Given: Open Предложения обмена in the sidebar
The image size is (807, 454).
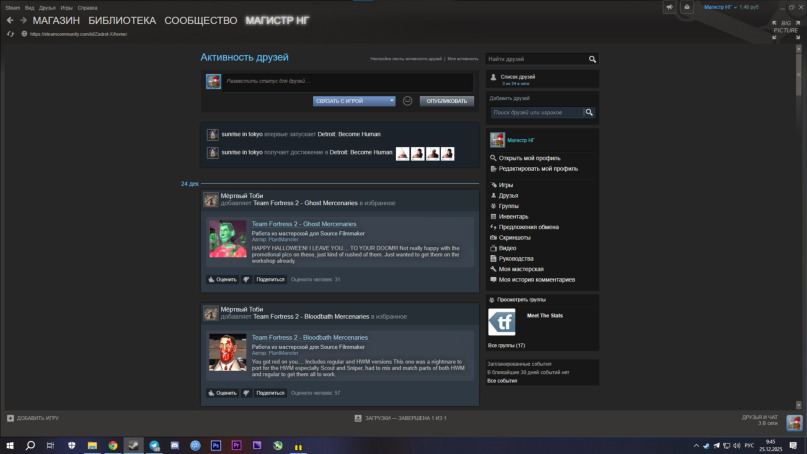Looking at the screenshot, I should click(529, 227).
